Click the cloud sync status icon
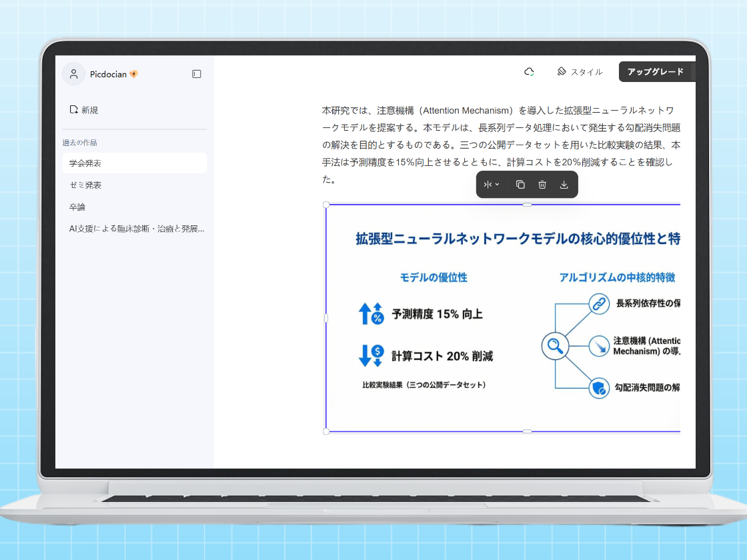Screen dimensions: 747x560 [530, 71]
